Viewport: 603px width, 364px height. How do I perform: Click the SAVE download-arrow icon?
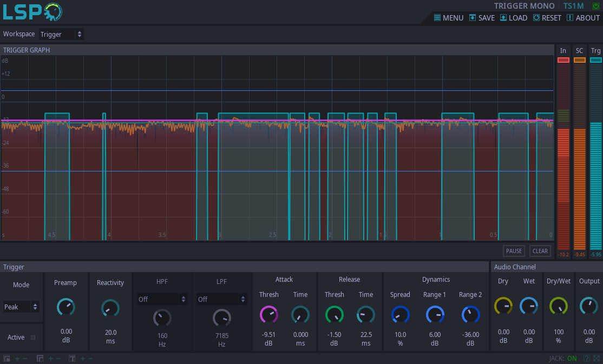(473, 18)
